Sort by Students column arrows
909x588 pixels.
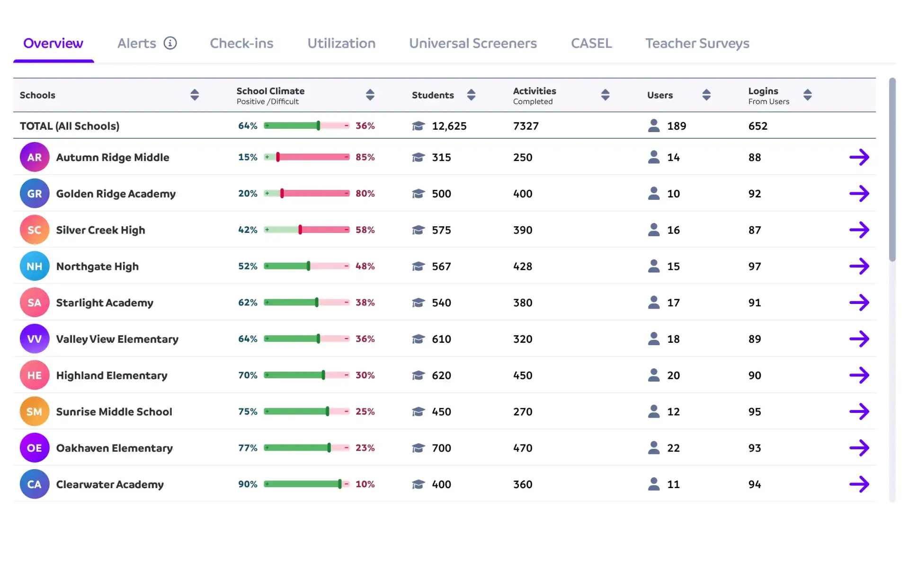[471, 95]
